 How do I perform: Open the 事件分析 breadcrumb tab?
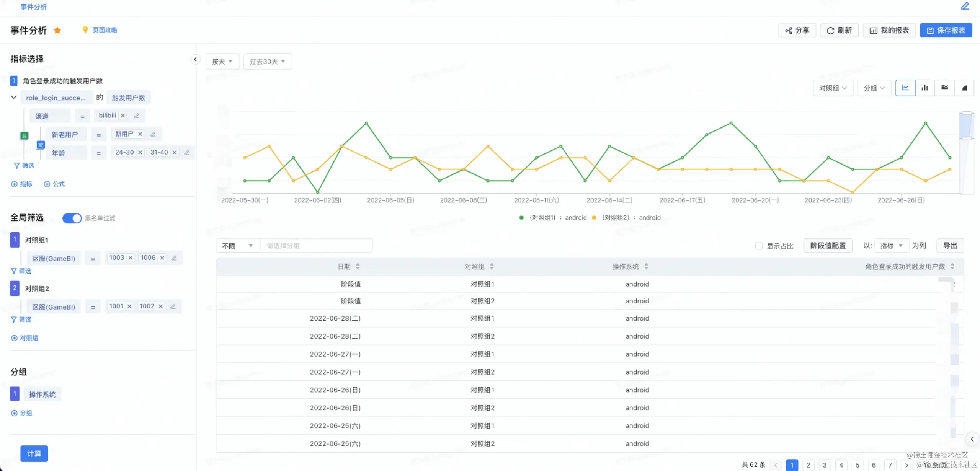[34, 7]
